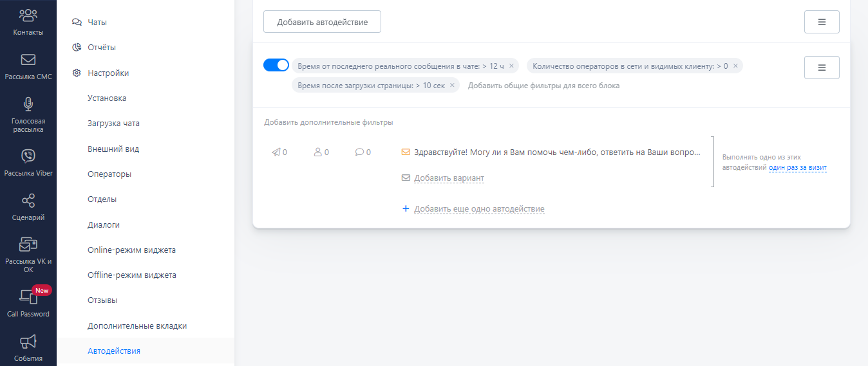Change frequency 'один раз за визит'
Image resolution: width=868 pixels, height=366 pixels.
tap(797, 168)
